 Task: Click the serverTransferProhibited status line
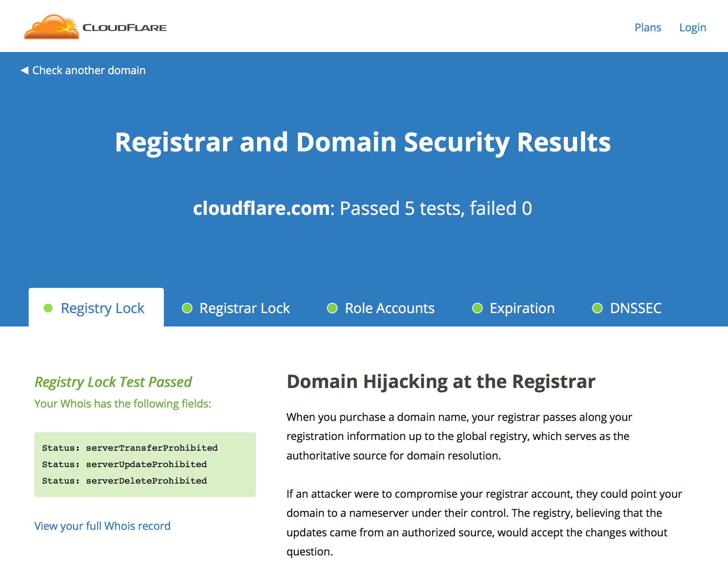[130, 448]
